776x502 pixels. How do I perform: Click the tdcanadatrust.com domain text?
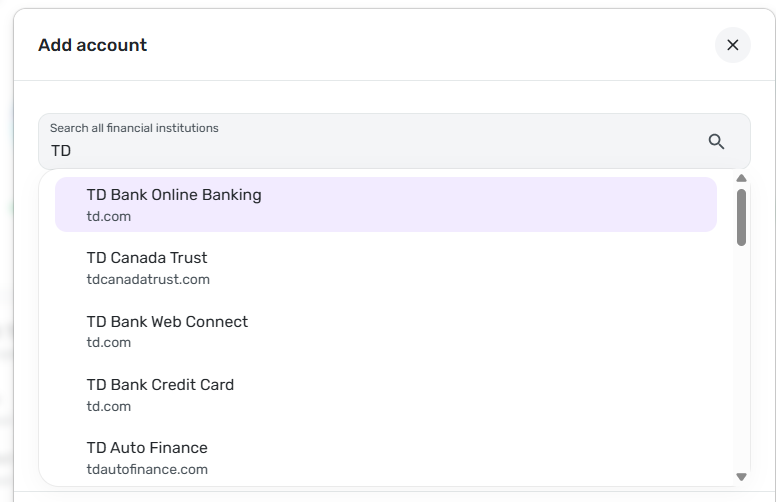tap(148, 279)
